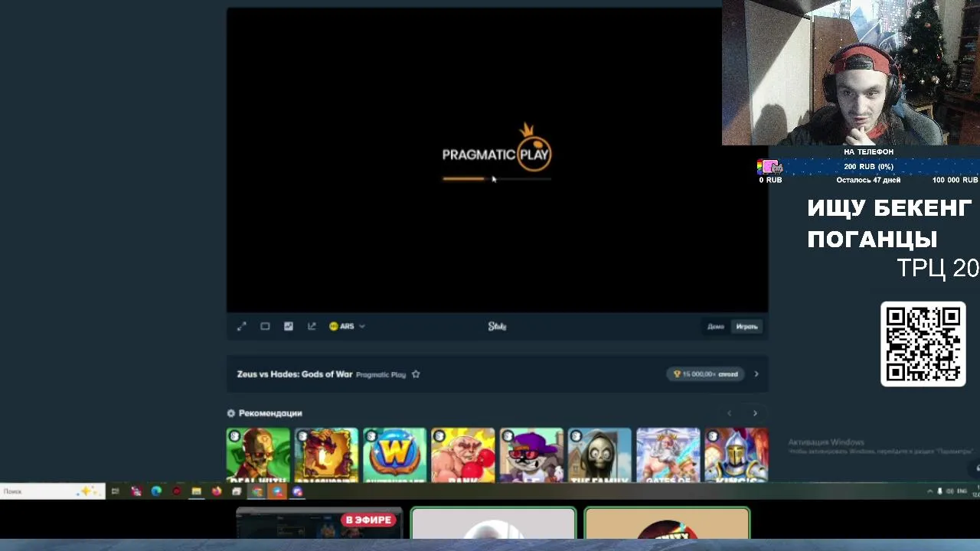Open the Pragmatic Play provider link
Viewport: 980px width, 551px height.
[381, 375]
